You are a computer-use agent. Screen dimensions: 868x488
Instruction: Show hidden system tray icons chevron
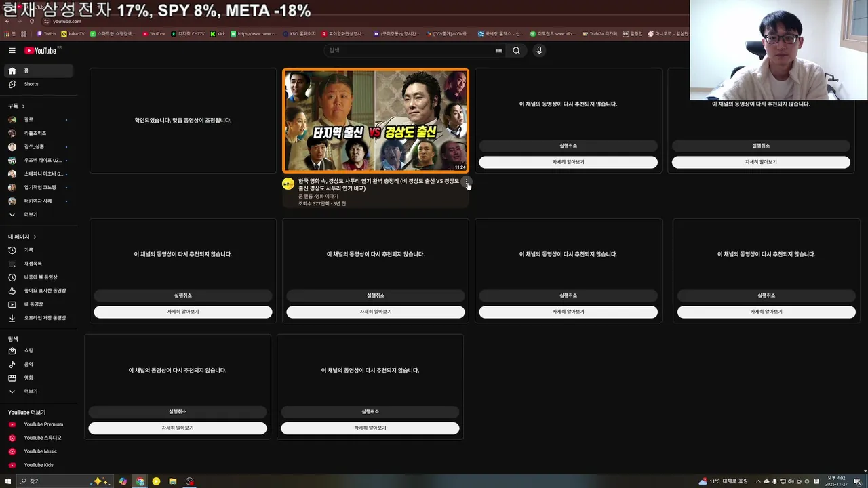coord(758,481)
